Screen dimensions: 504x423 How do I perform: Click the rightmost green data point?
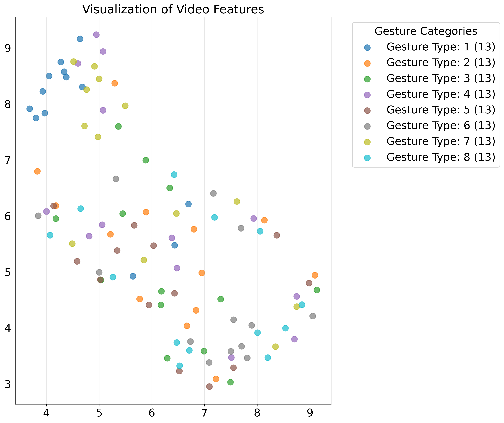click(x=317, y=290)
